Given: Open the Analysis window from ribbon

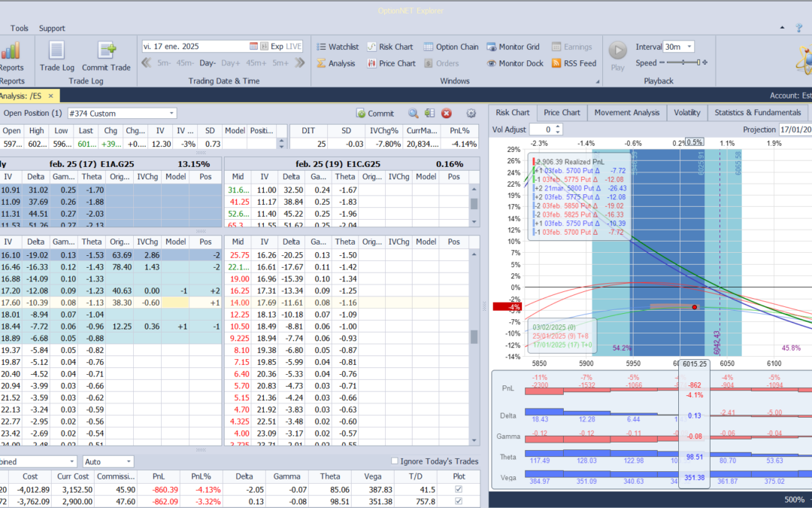Looking at the screenshot, I should coord(336,63).
